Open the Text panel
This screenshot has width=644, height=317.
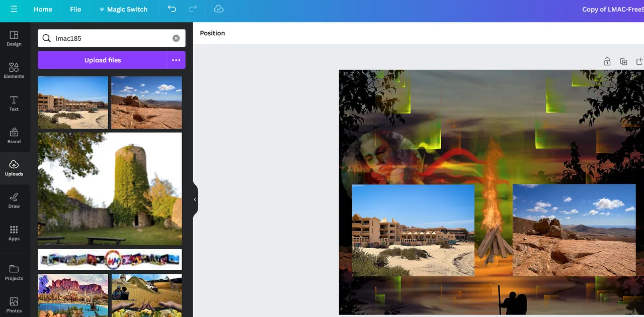click(x=14, y=103)
